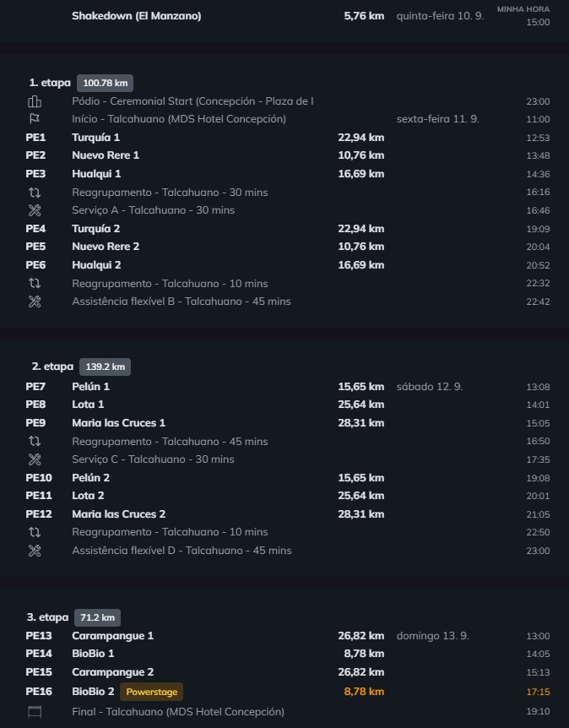
Task: Click regroup icon for Reagrupamento 30 mins
Action: pyautogui.click(x=35, y=193)
